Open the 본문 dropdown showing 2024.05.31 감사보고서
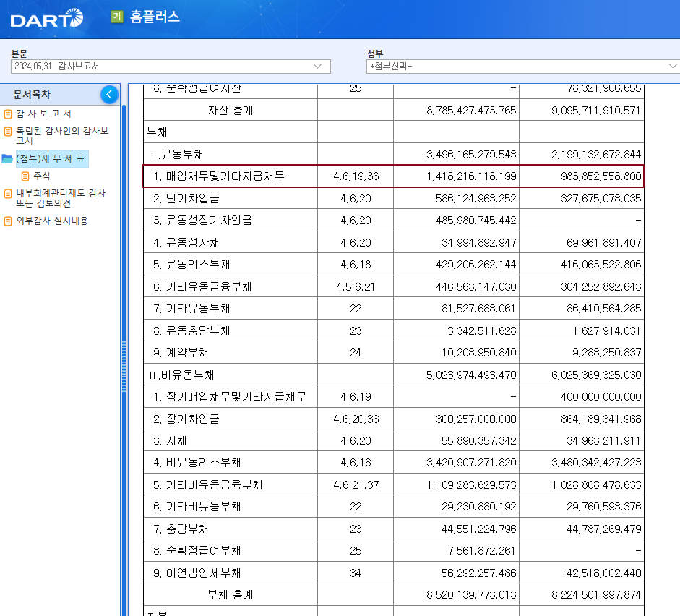The width and height of the screenshot is (680, 616). (x=171, y=67)
